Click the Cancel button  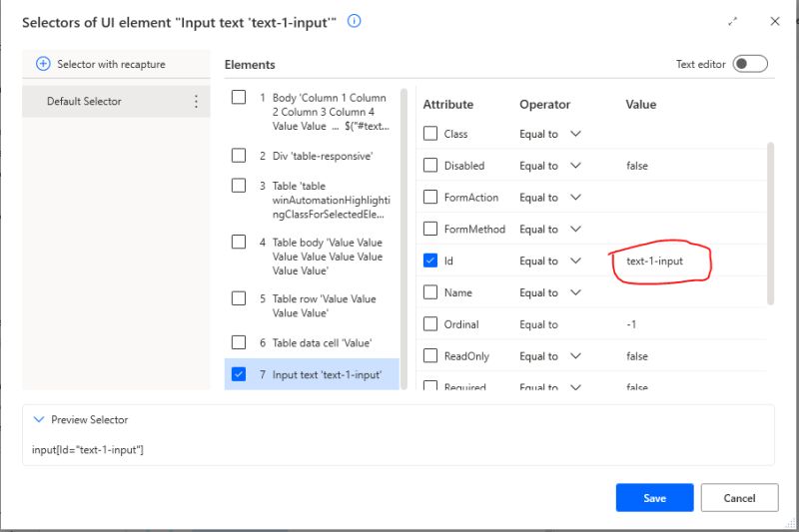click(739, 498)
